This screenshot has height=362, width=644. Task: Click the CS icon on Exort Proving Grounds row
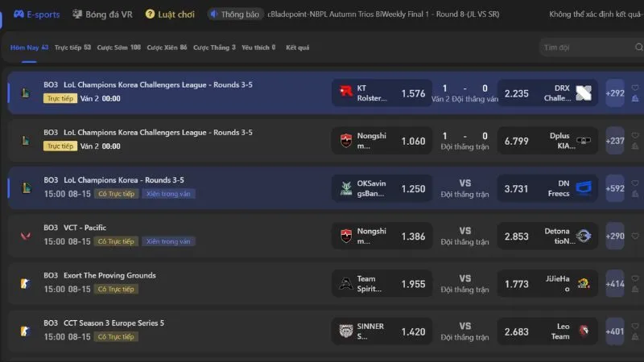point(26,284)
